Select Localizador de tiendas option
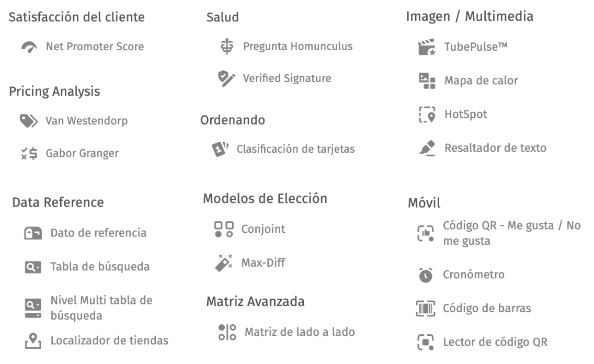 click(96, 340)
